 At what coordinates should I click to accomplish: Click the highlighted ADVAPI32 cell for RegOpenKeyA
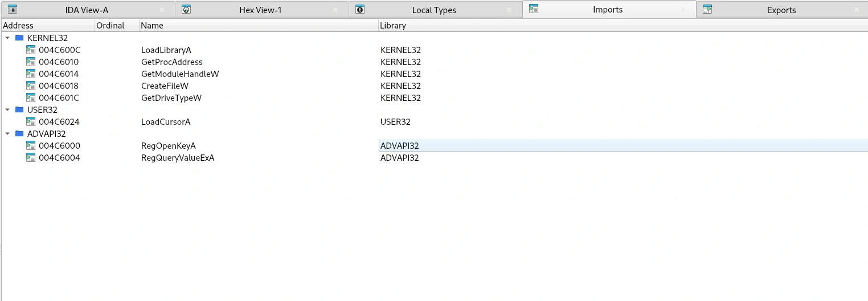point(623,145)
